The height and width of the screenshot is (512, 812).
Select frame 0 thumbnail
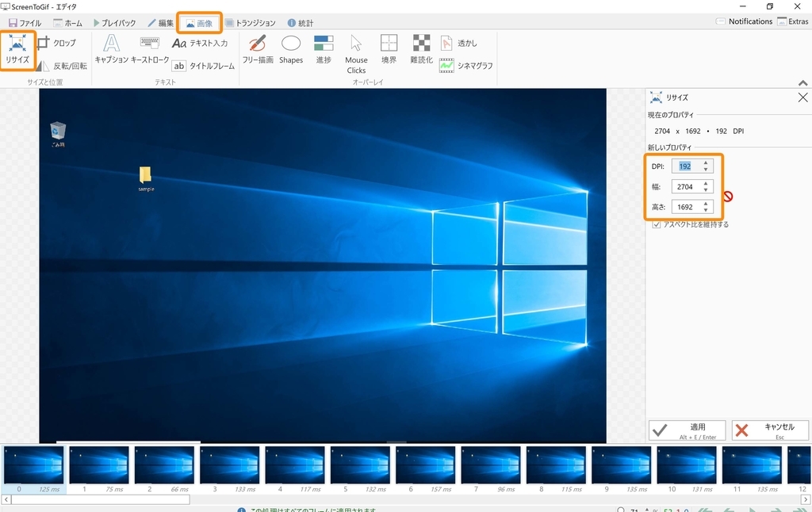pos(33,465)
